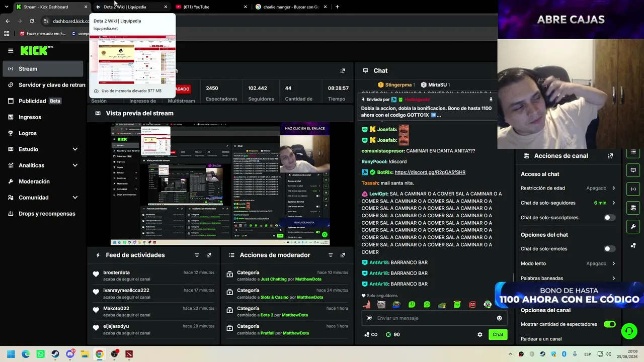Go back in the browser
This screenshot has height=362, width=644.
coord(8,21)
